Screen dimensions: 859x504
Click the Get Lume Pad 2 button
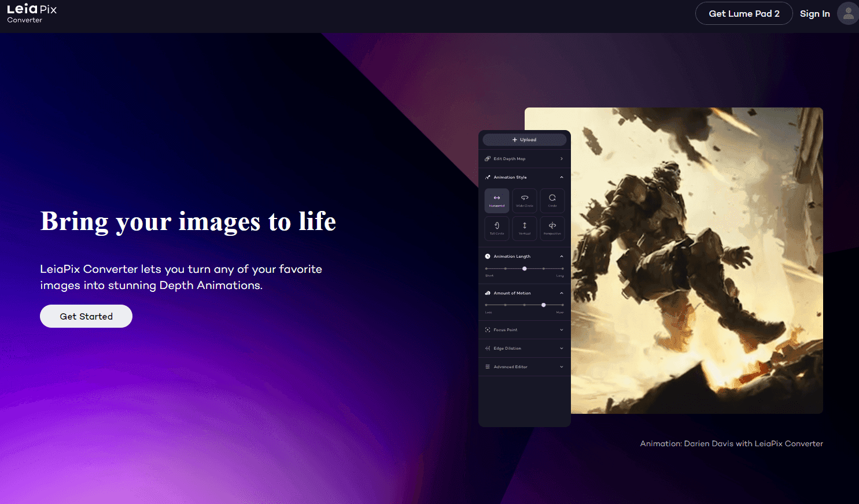[x=744, y=13]
